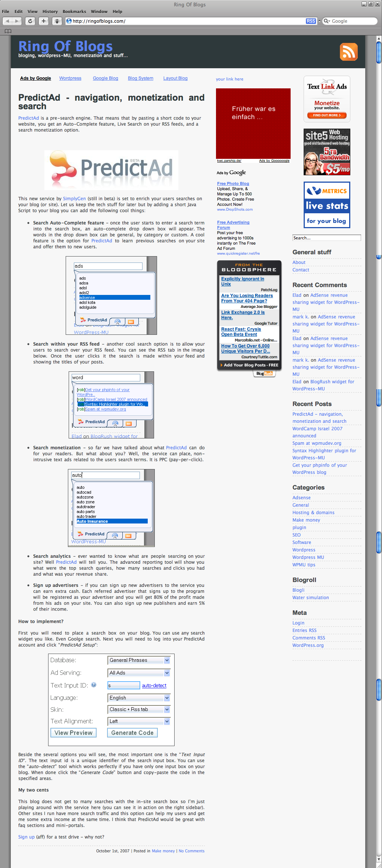Click the Metrics live stats banner
382x868 pixels.
(327, 205)
